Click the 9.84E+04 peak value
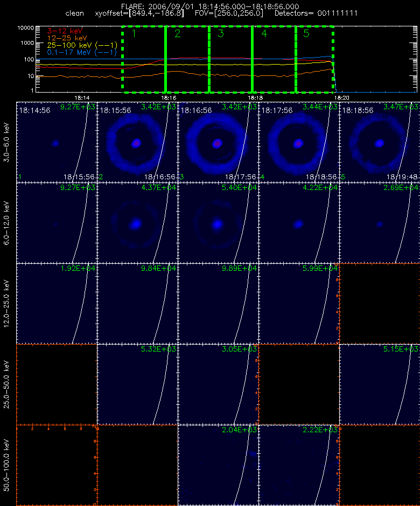This screenshot has width=420, height=506. (x=158, y=268)
